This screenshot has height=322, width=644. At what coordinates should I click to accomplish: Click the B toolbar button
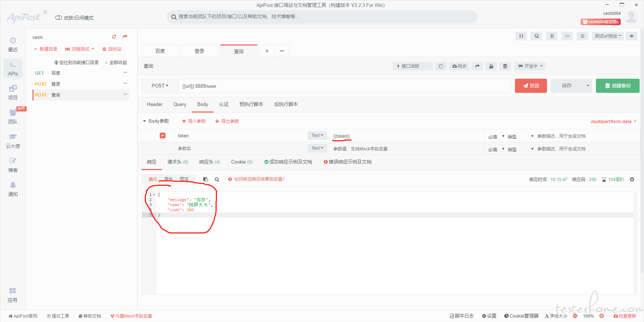(552, 36)
